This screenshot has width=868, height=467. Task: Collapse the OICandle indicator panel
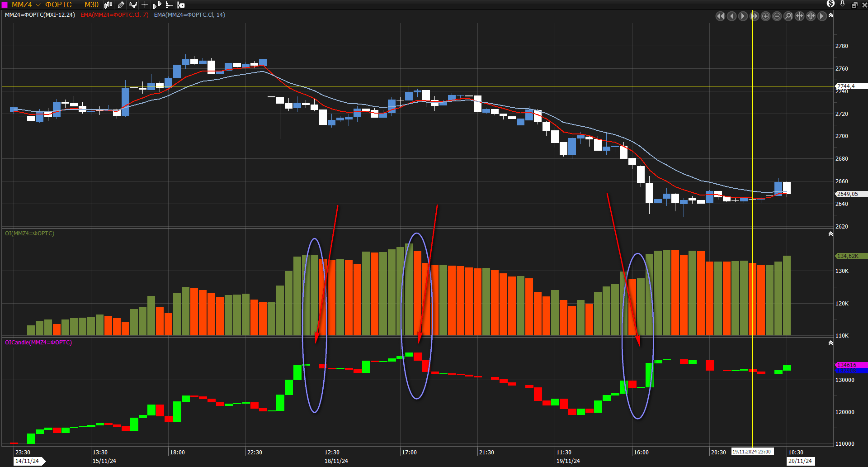coord(830,343)
